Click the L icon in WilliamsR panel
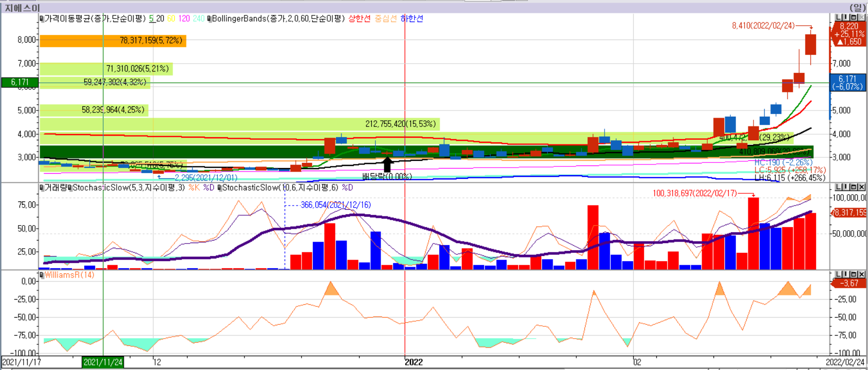868x370 pixels. point(838,274)
